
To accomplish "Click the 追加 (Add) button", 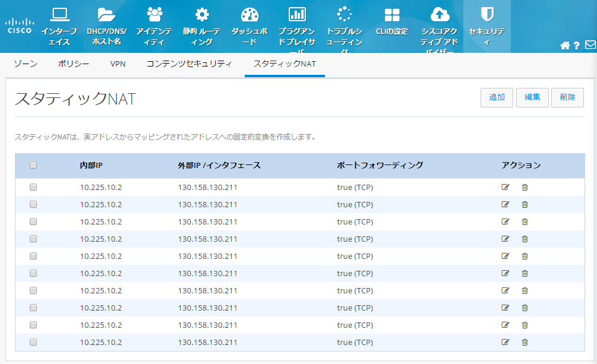I will coord(497,97).
